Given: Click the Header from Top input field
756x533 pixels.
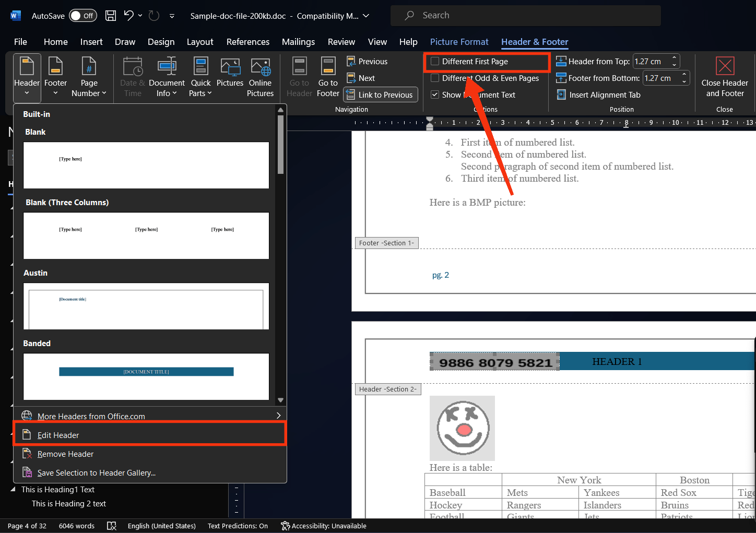Looking at the screenshot, I should [x=651, y=62].
